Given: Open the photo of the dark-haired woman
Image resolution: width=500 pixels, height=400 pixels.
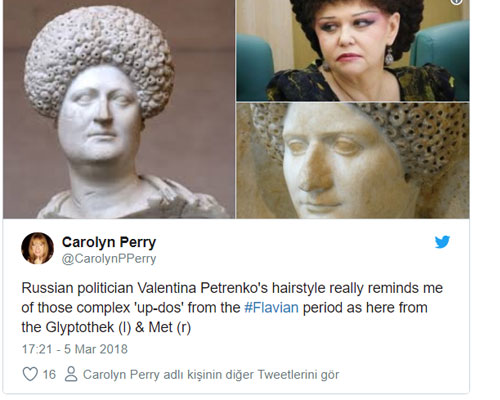Looking at the screenshot, I should tap(353, 50).
